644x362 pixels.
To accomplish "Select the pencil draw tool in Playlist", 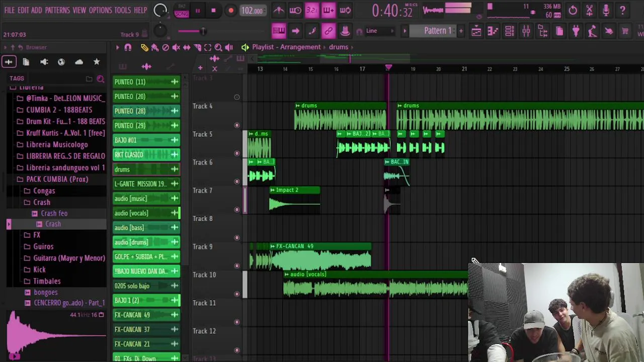I will click(144, 47).
